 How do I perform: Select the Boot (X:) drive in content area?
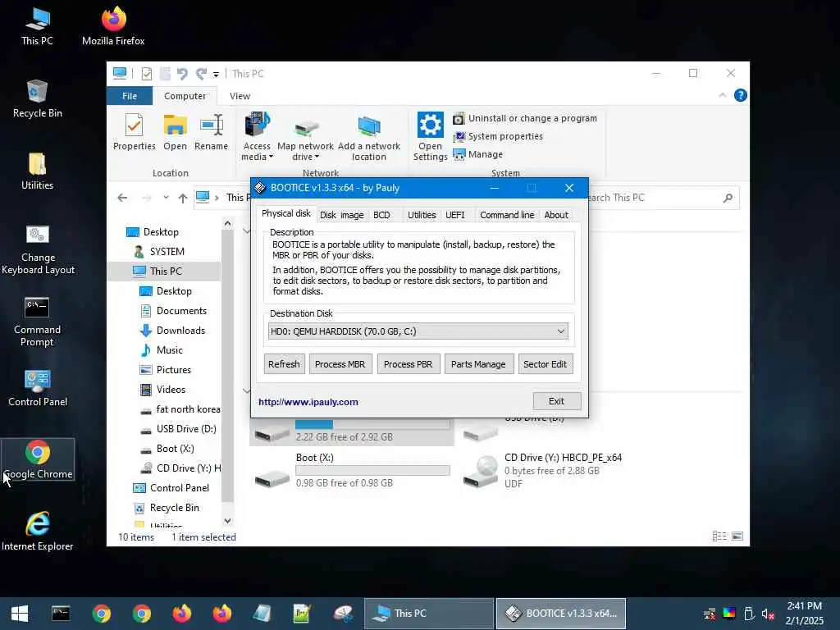click(x=353, y=470)
